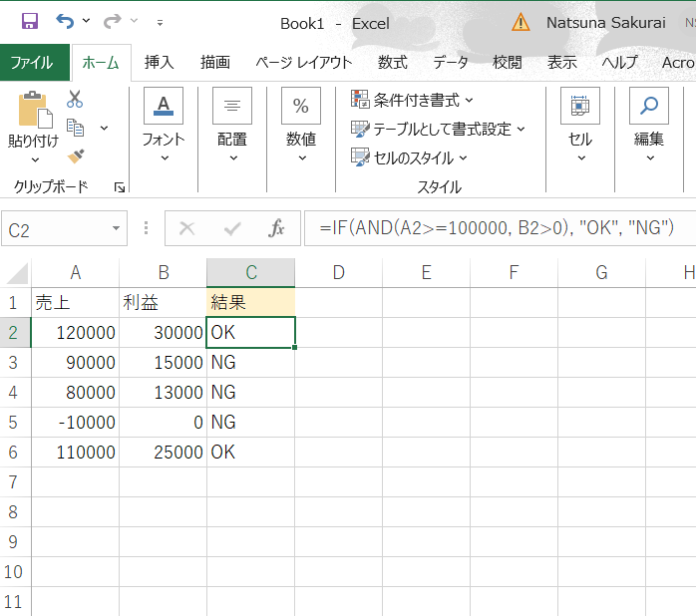Click the Copy icon in clipboard group
This screenshot has height=616, width=696.
click(x=75, y=128)
